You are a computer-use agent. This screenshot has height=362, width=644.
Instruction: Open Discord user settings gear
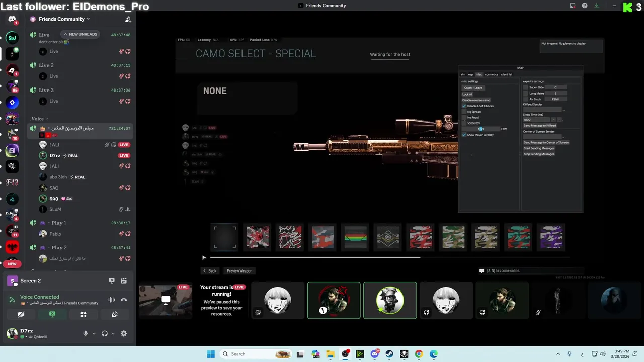124,334
